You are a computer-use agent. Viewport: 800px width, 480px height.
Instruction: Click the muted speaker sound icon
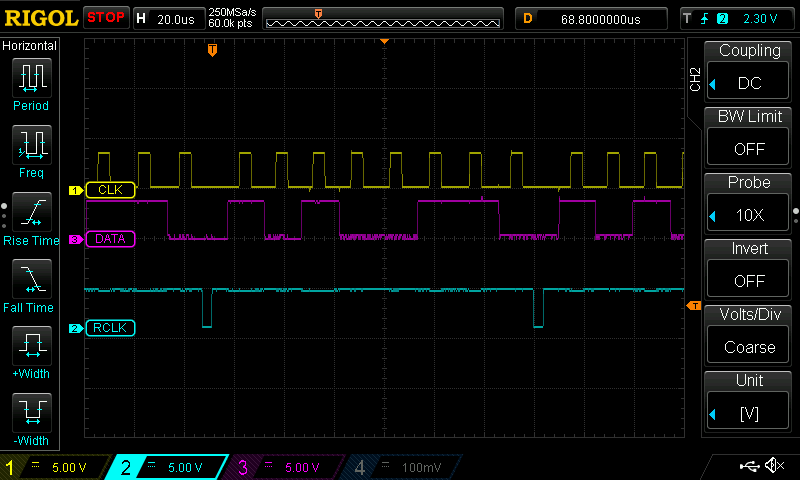coord(775,465)
